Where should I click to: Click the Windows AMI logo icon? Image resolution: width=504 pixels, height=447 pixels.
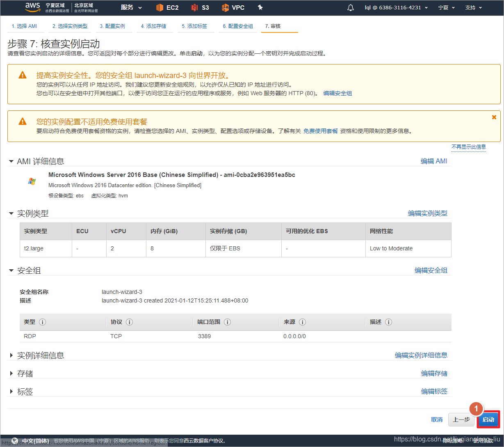pos(32,181)
